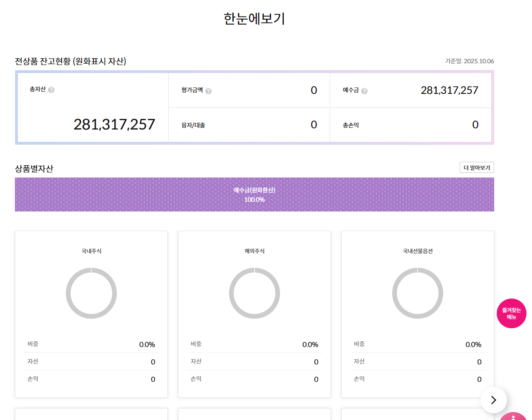The width and height of the screenshot is (532, 420).
Task: Click the 비중 percentage in the 국내선물옵션 card
Action: 473,344
